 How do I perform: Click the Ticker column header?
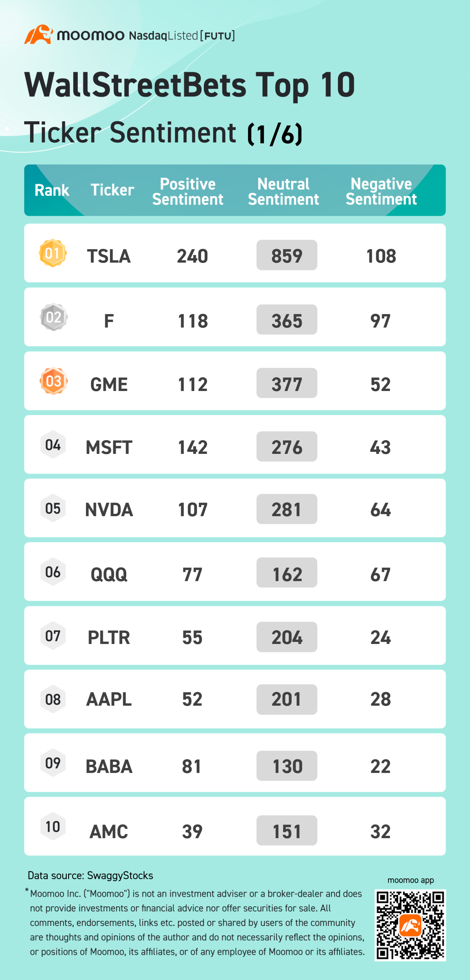point(112,189)
